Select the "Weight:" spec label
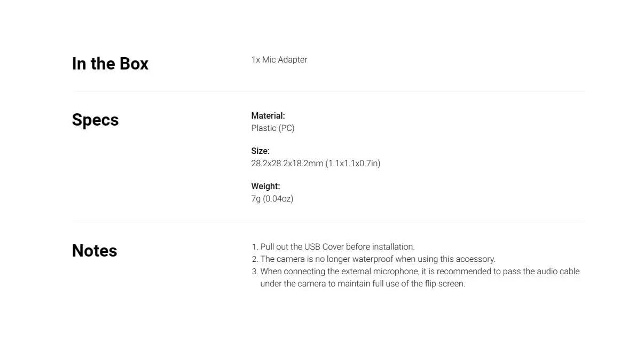Viewport: 644px width, 341px height. coord(265,187)
